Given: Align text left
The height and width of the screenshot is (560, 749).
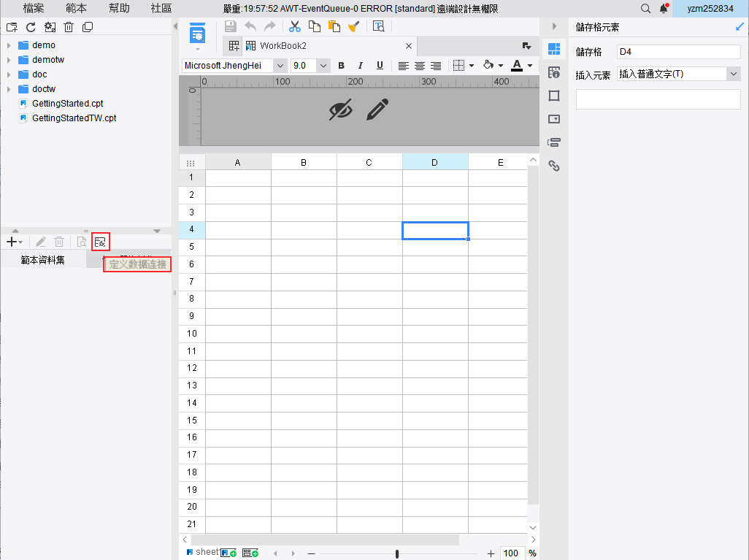Looking at the screenshot, I should point(404,66).
